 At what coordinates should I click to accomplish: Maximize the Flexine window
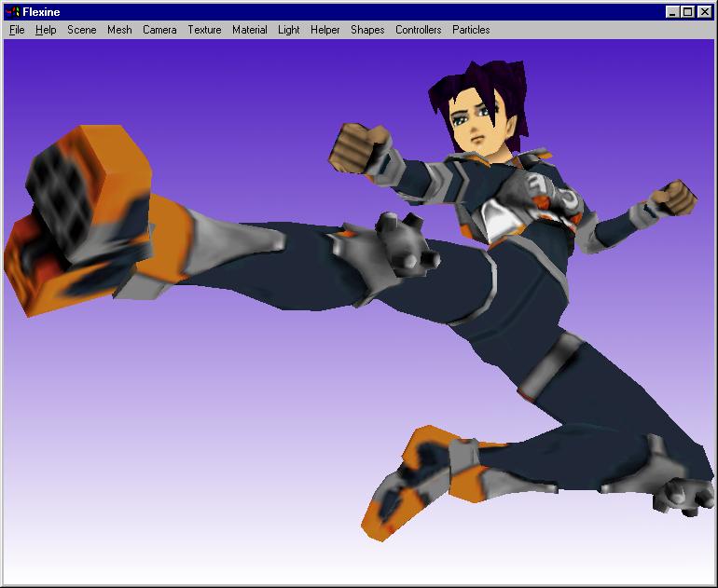pos(688,12)
